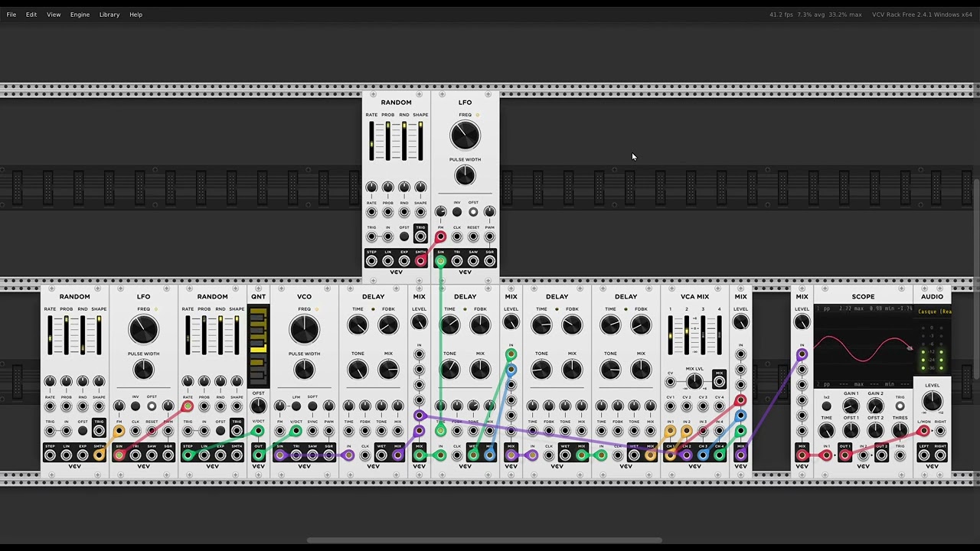Click the OUT 2 jack on the SCOPE module
980x551 pixels.
click(x=881, y=455)
